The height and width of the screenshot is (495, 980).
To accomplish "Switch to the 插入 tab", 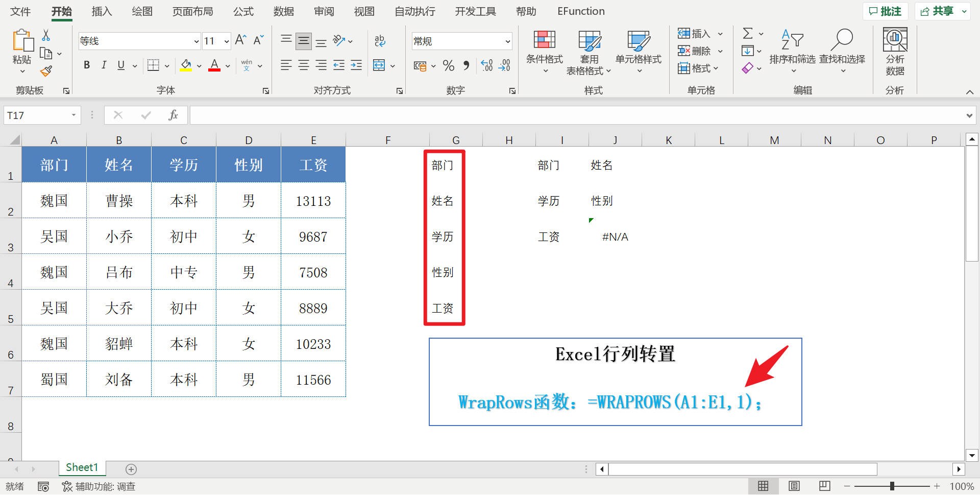I will (x=102, y=11).
